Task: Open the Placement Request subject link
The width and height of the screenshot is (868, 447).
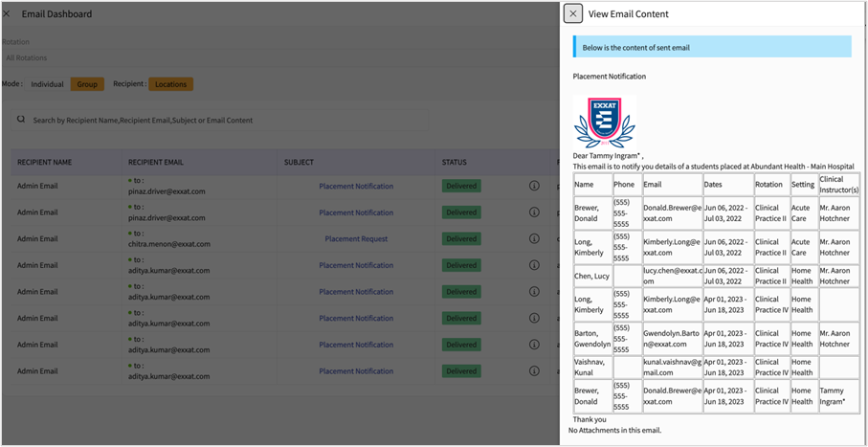Action: coord(356,239)
